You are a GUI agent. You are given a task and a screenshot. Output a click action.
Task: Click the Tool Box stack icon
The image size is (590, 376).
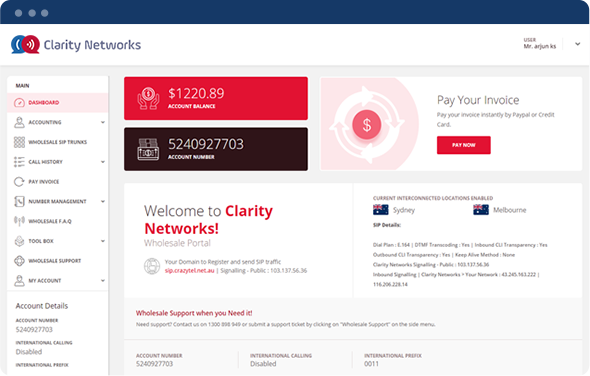point(19,241)
